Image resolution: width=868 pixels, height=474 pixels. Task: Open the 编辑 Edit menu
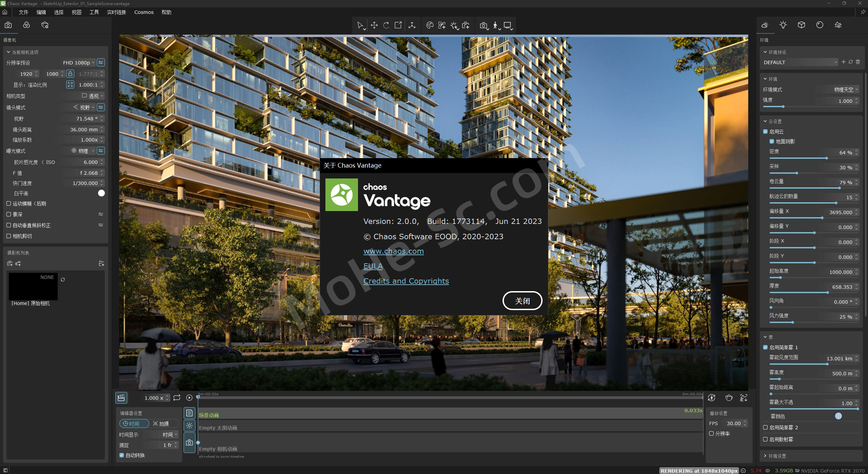tap(41, 12)
